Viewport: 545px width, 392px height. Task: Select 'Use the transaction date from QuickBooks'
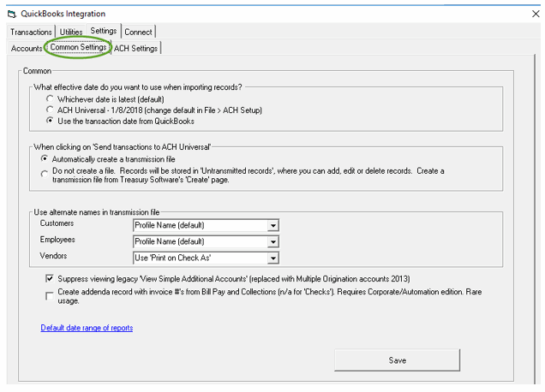click(x=51, y=122)
